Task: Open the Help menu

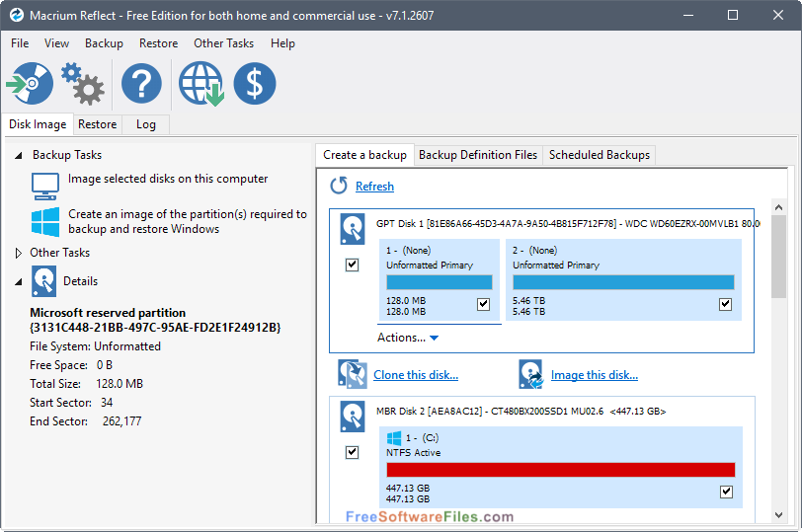Action: [x=282, y=43]
